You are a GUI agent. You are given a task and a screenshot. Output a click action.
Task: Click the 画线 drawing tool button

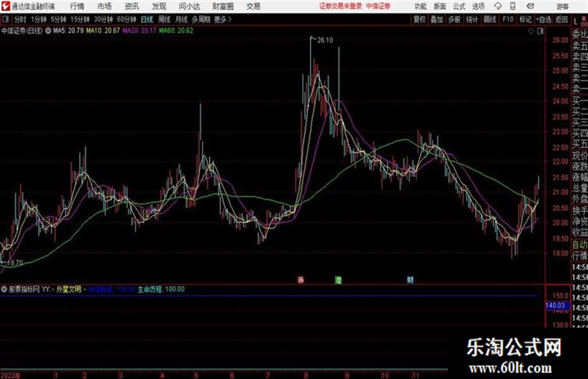490,19
